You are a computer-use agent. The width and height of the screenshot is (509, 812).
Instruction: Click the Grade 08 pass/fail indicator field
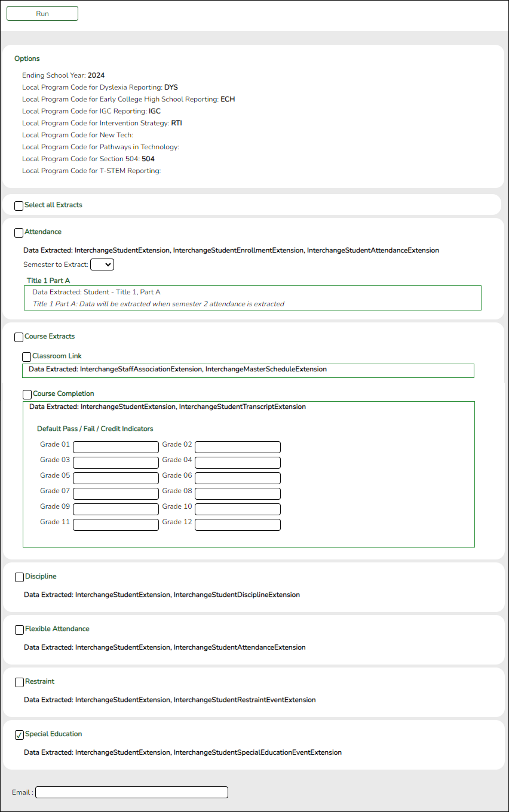pos(237,493)
